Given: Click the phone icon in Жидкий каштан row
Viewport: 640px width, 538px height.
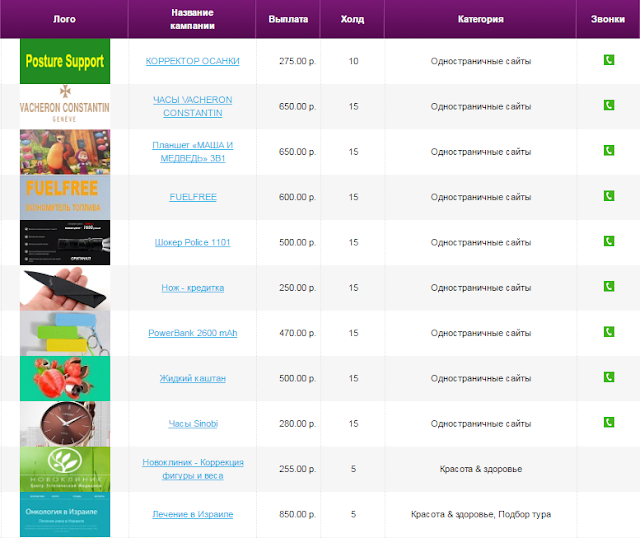Looking at the screenshot, I should (609, 377).
